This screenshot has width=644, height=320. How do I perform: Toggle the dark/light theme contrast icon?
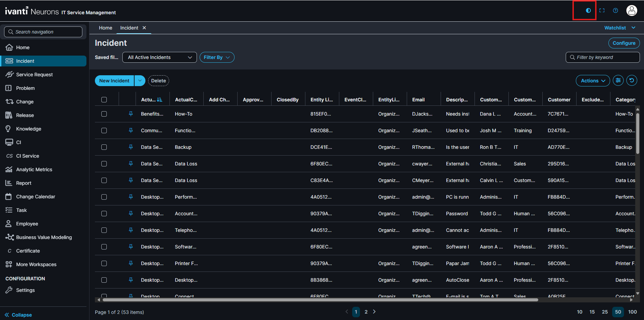588,11
